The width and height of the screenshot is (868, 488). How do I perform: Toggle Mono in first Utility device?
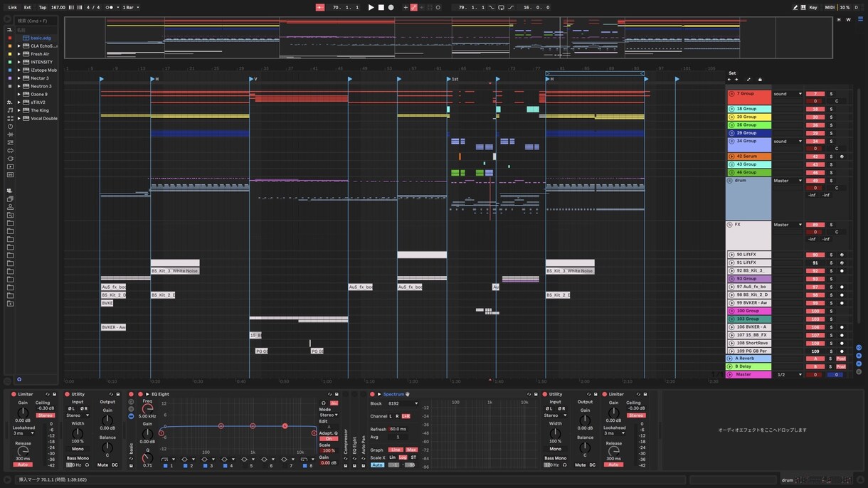coord(78,449)
